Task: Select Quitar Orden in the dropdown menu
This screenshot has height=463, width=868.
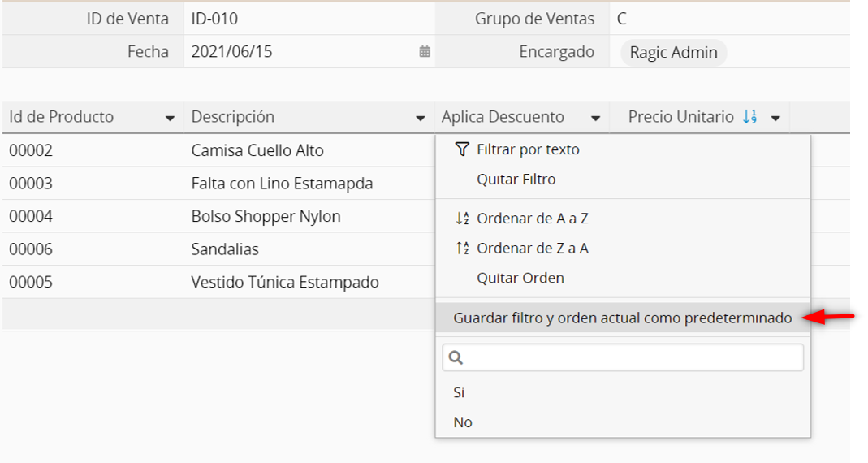Action: coord(520,278)
